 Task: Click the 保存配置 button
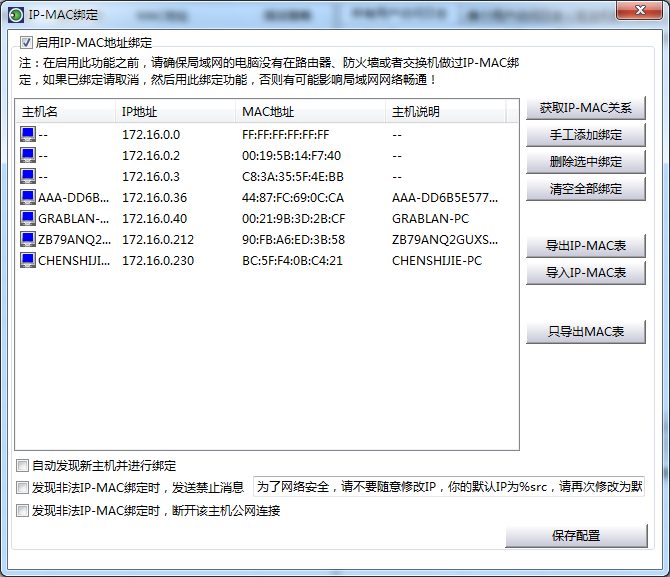coord(576,535)
